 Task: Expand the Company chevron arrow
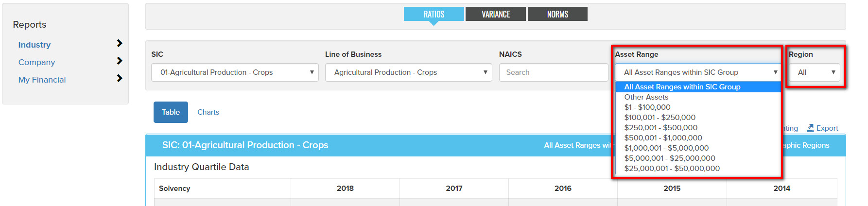[x=120, y=61]
